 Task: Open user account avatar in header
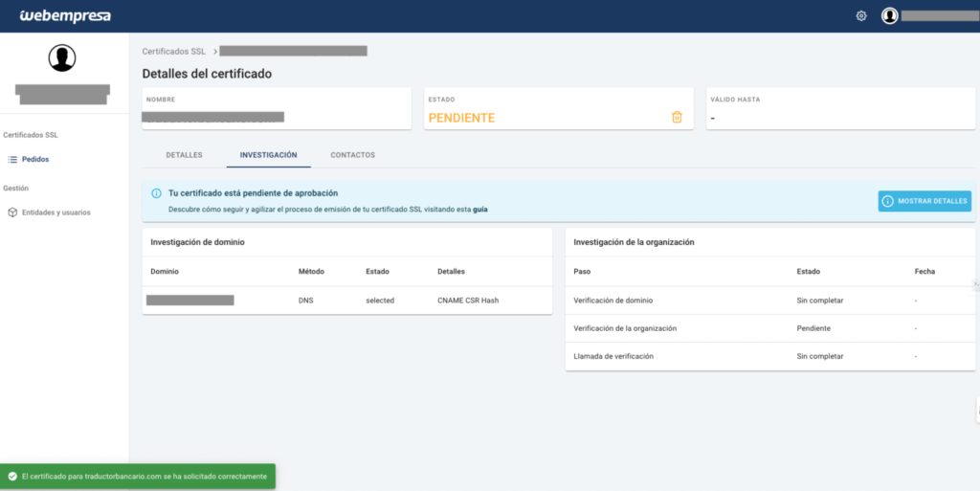[889, 15]
